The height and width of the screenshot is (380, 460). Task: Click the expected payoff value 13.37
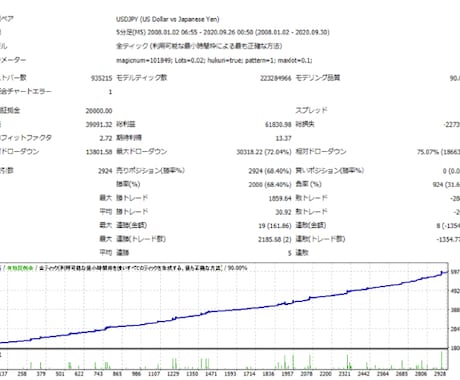(x=283, y=138)
